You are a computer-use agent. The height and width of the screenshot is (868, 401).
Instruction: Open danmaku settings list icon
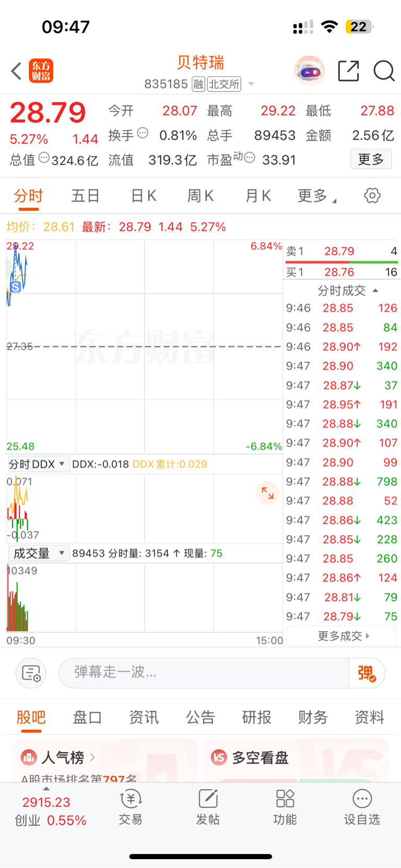tap(31, 673)
